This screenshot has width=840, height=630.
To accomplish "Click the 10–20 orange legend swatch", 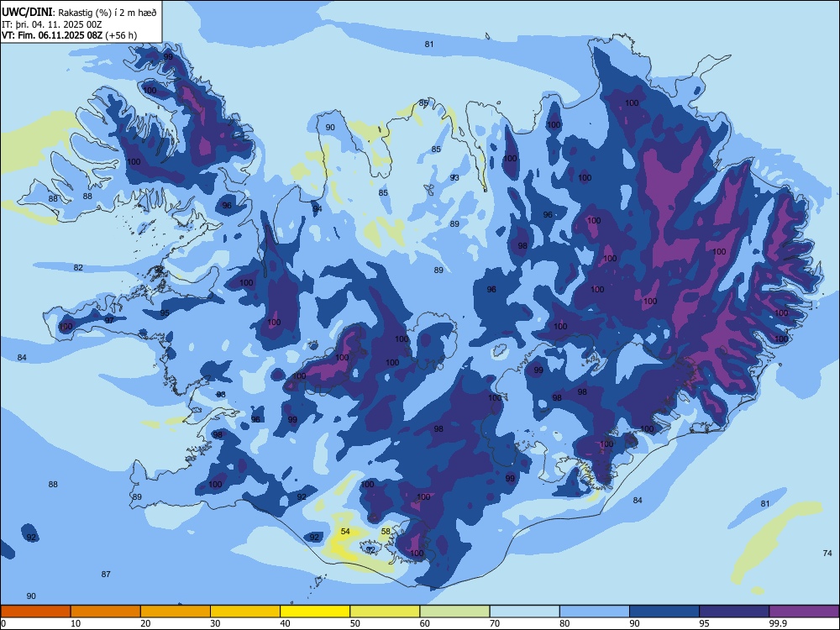I will coord(106,612).
